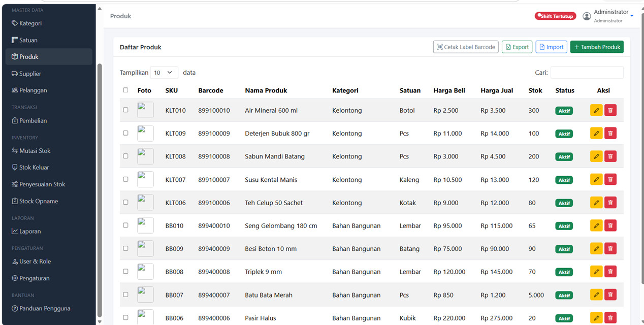Delete the Teh Celup 50 Sachet row

[x=610, y=202]
